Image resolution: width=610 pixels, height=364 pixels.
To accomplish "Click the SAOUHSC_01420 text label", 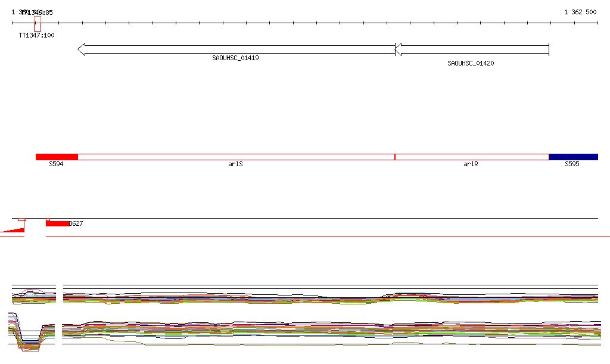I will point(471,63).
